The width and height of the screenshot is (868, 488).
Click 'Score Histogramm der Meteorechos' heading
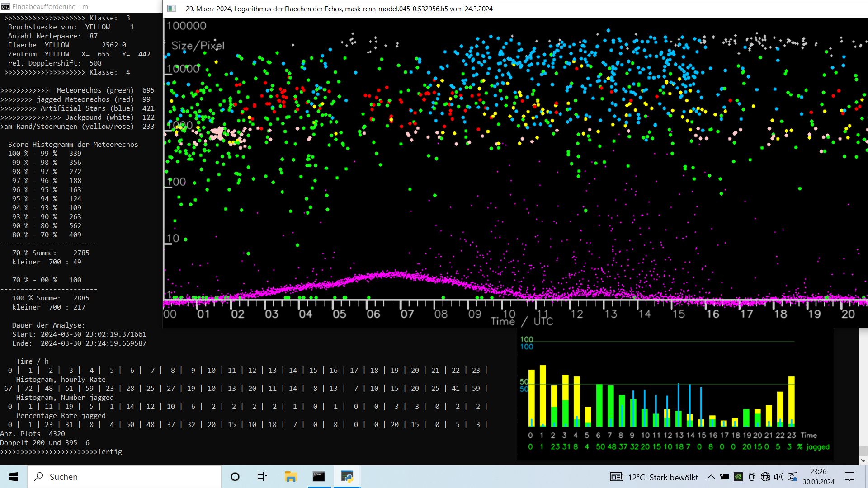(x=73, y=145)
